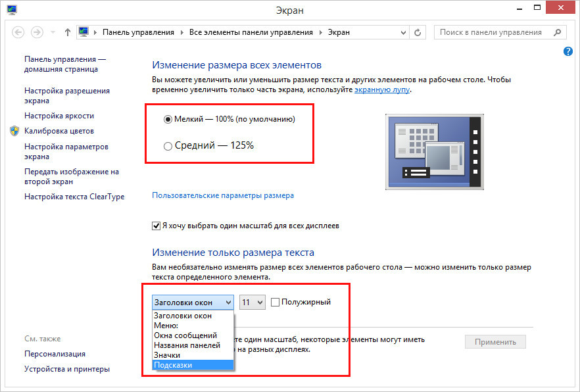Enable the Полужирный checkbox
Image resolution: width=580 pixels, height=392 pixels.
point(275,302)
